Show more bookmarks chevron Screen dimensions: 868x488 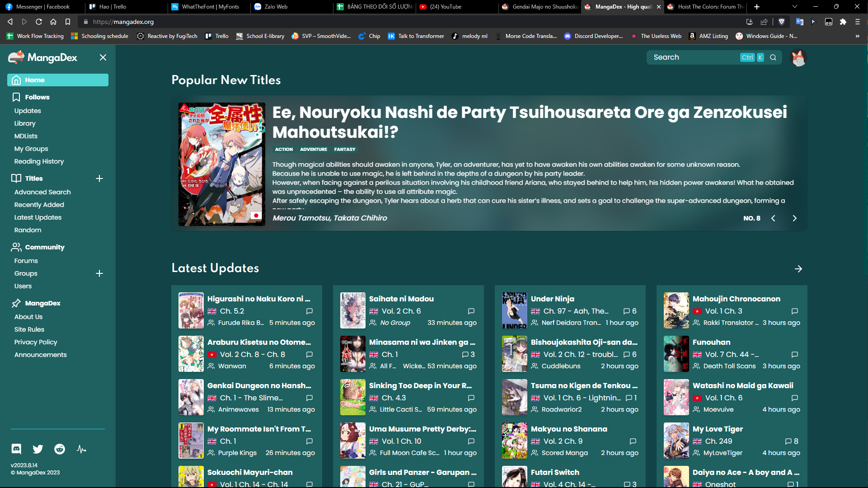click(x=858, y=36)
